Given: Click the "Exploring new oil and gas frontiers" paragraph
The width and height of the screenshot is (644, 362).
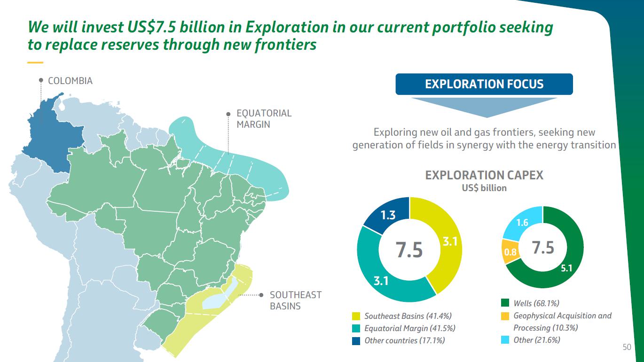Looking at the screenshot, I should [484, 139].
